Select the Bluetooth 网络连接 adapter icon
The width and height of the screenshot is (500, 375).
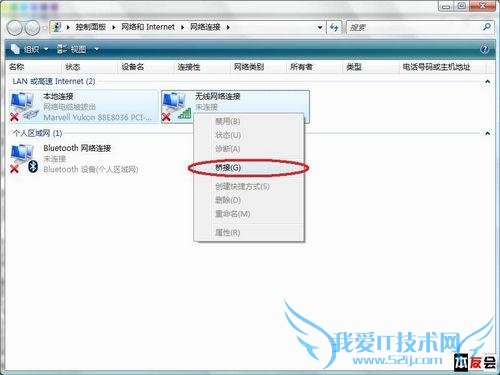coord(24,159)
